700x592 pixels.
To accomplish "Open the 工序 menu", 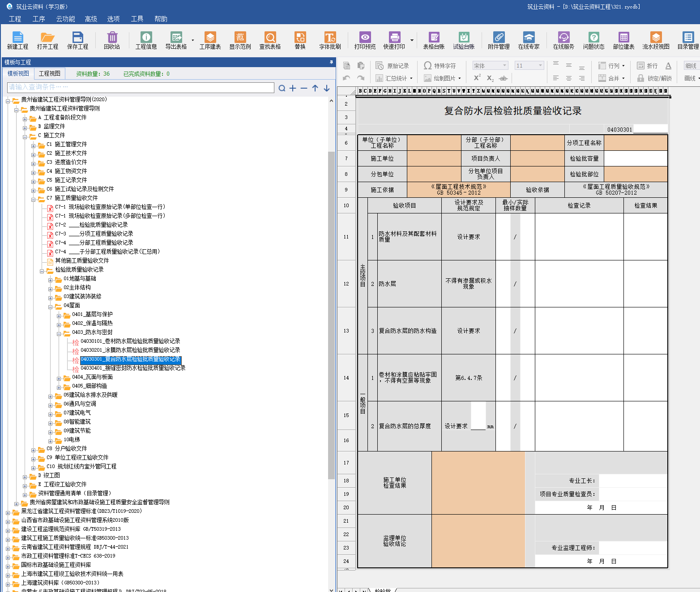I will click(38, 19).
